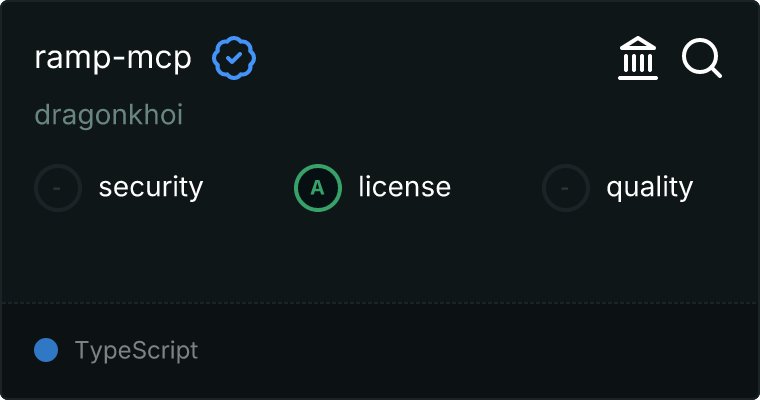Click empty card body below the score badges
This screenshot has width=760, height=400.
380,255
